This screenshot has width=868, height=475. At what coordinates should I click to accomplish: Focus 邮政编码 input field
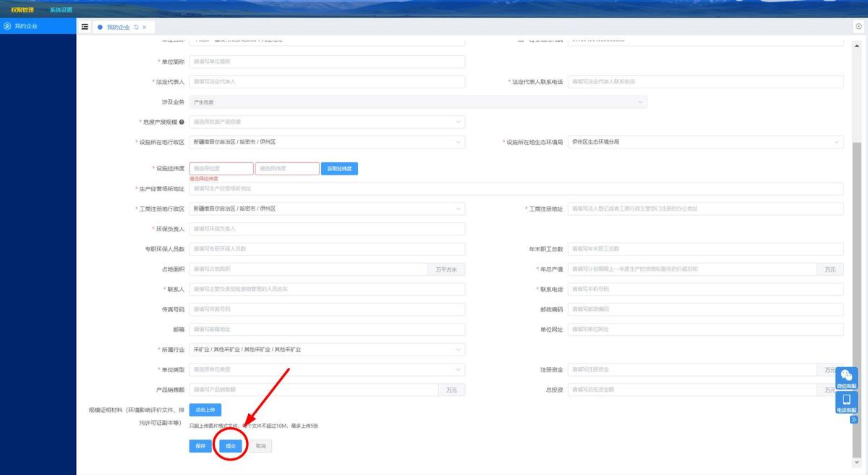[706, 309]
